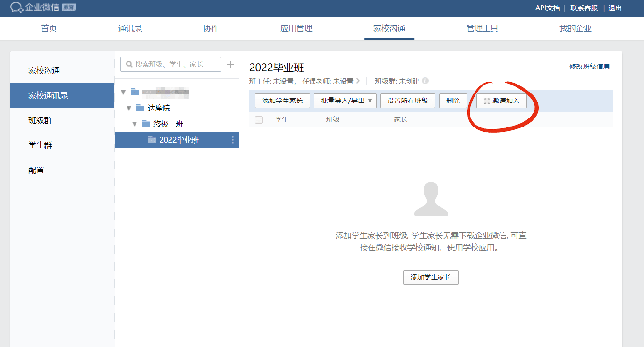Open the three-dot menu for 2022毕业班
Screen dimensions: 644x347
tap(232, 140)
